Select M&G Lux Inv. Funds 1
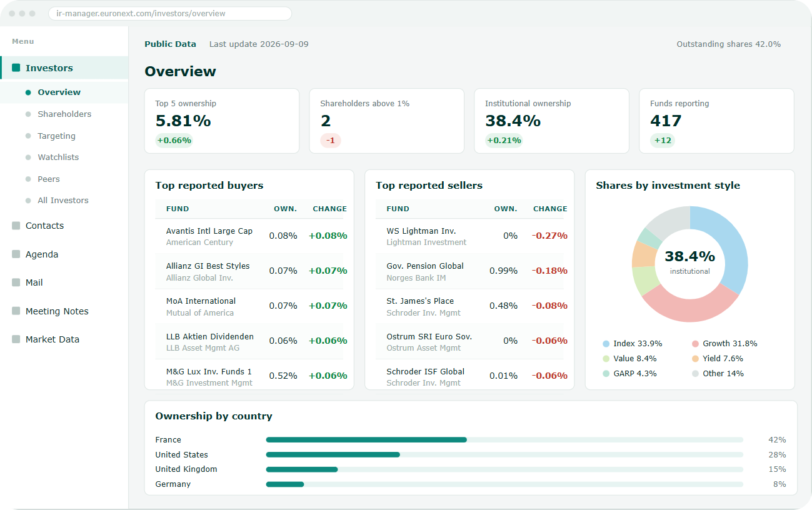The height and width of the screenshot is (510, 812). point(249,374)
